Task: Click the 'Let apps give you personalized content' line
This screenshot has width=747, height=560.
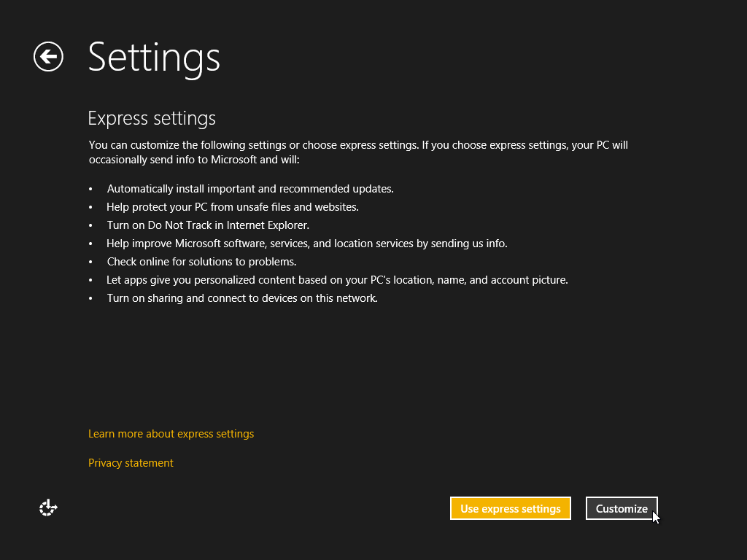Action: (x=337, y=280)
